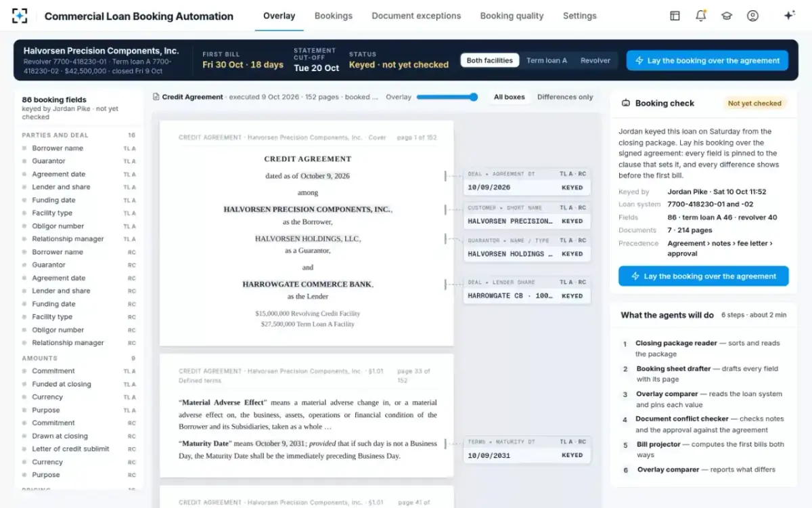812x508 pixels.
Task: Click step 4 Document conflict checker
Action: (x=703, y=424)
